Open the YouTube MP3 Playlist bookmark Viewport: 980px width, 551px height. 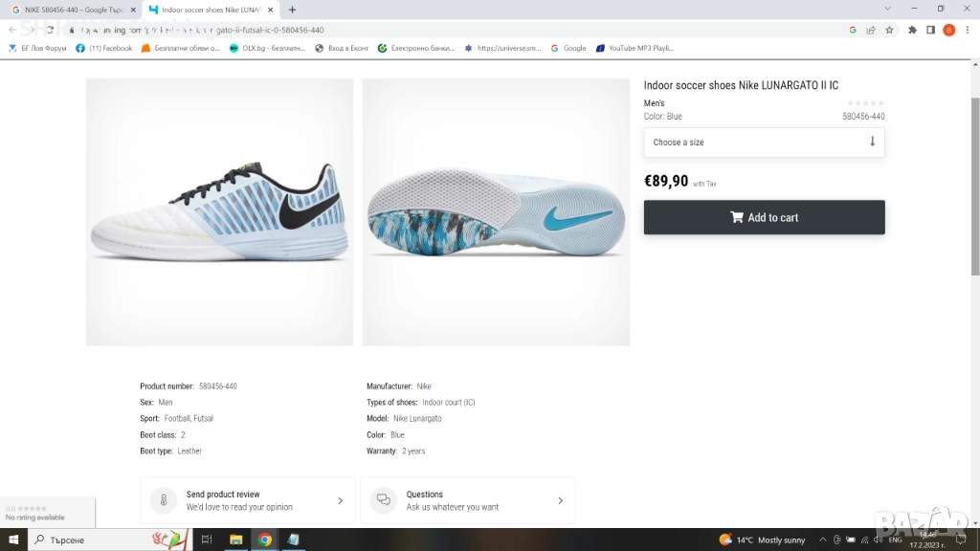pos(635,48)
